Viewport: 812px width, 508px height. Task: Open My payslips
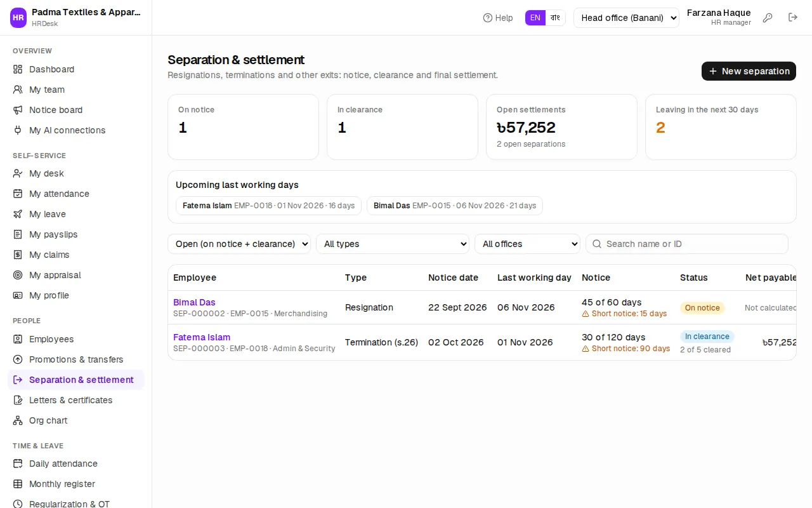click(x=76, y=234)
